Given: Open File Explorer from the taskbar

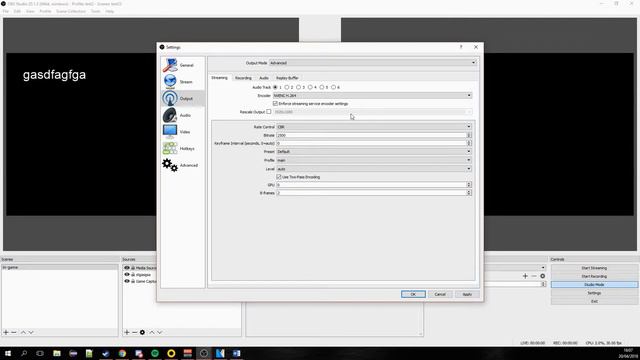Looking at the screenshot, I should (x=57, y=353).
